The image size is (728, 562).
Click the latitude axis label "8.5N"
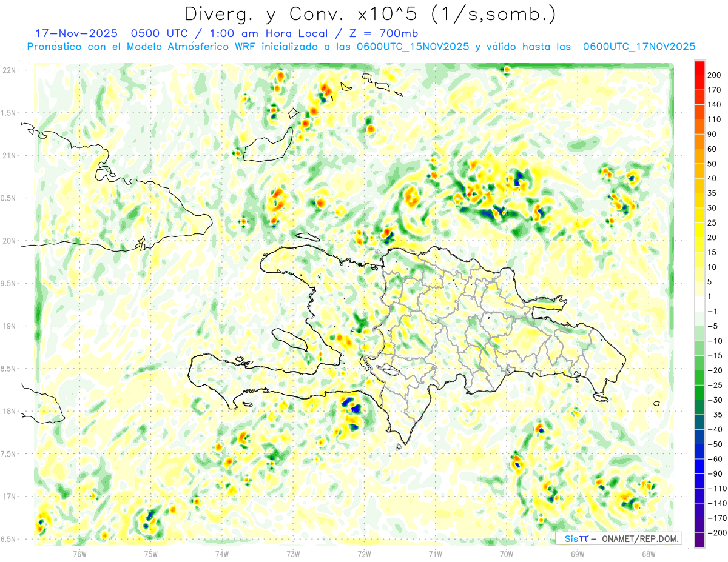8,369
